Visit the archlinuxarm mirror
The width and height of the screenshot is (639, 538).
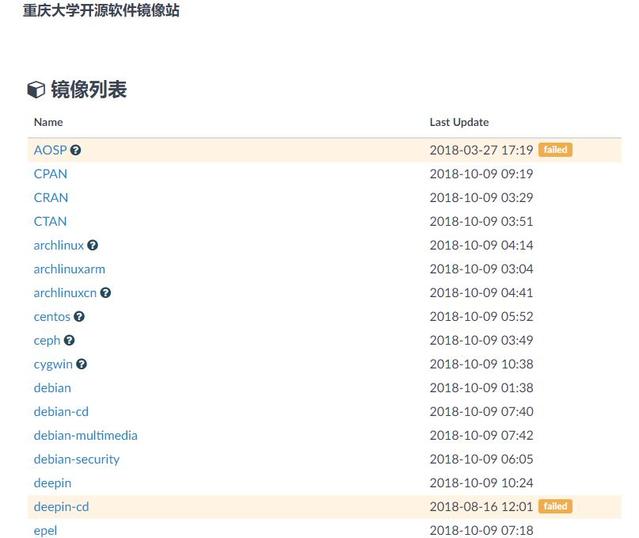pos(69,269)
